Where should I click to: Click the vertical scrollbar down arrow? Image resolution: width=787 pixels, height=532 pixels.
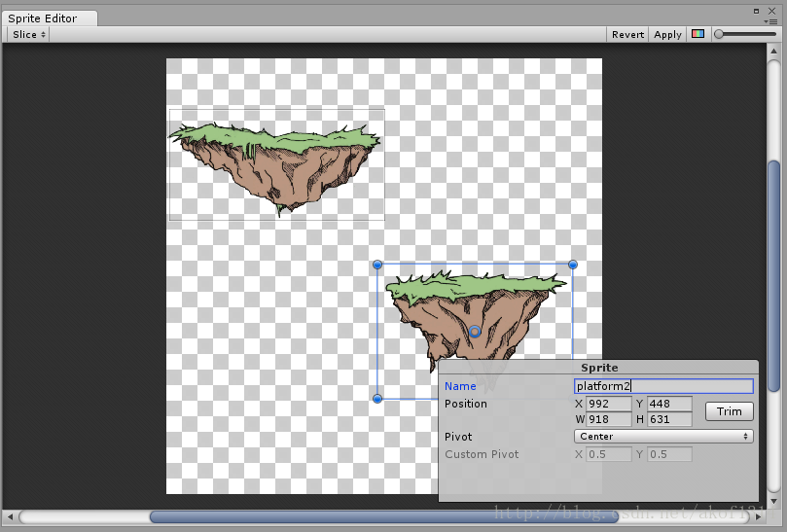click(x=773, y=500)
